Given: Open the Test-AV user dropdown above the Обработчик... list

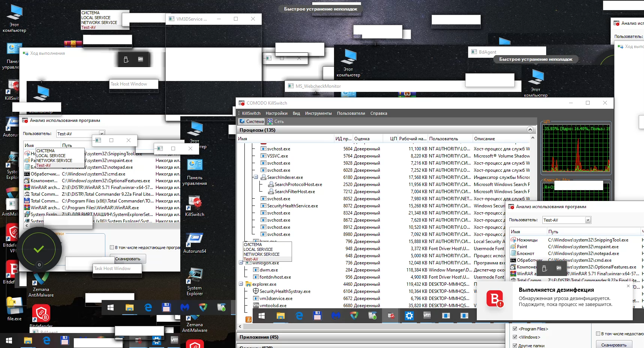Looking at the screenshot, I should [x=102, y=133].
